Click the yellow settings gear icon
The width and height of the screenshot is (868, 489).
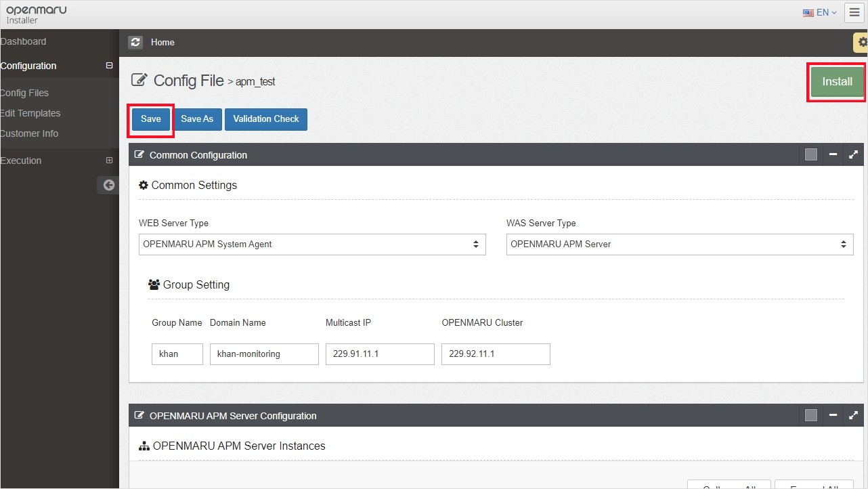tap(861, 42)
